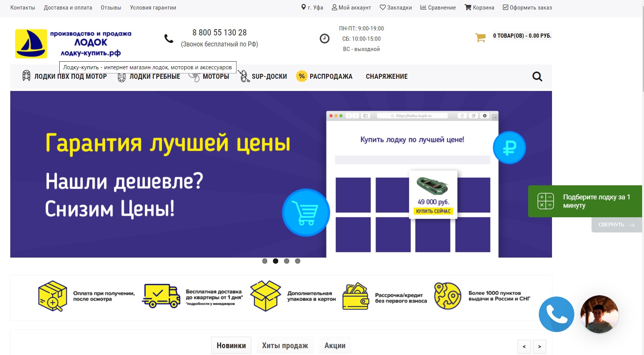This screenshot has height=355, width=644.
Task: Expand the Мой аккаунт menu
Action: click(x=351, y=8)
